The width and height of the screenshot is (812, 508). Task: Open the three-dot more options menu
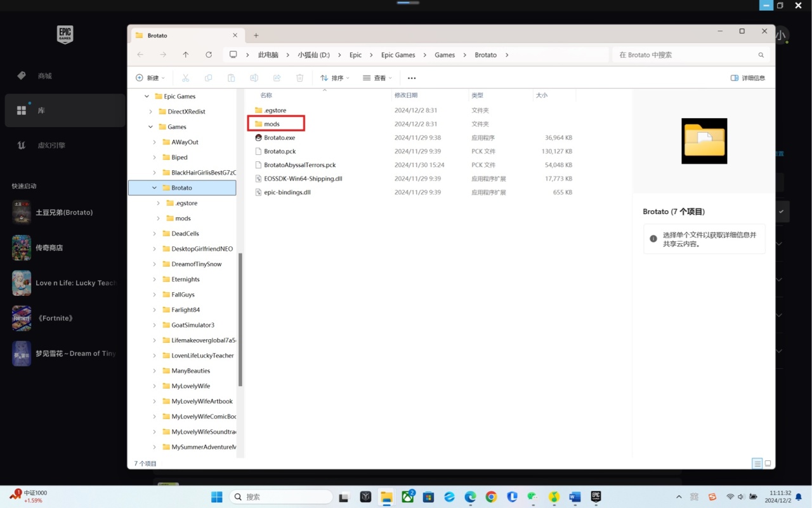pyautogui.click(x=412, y=78)
